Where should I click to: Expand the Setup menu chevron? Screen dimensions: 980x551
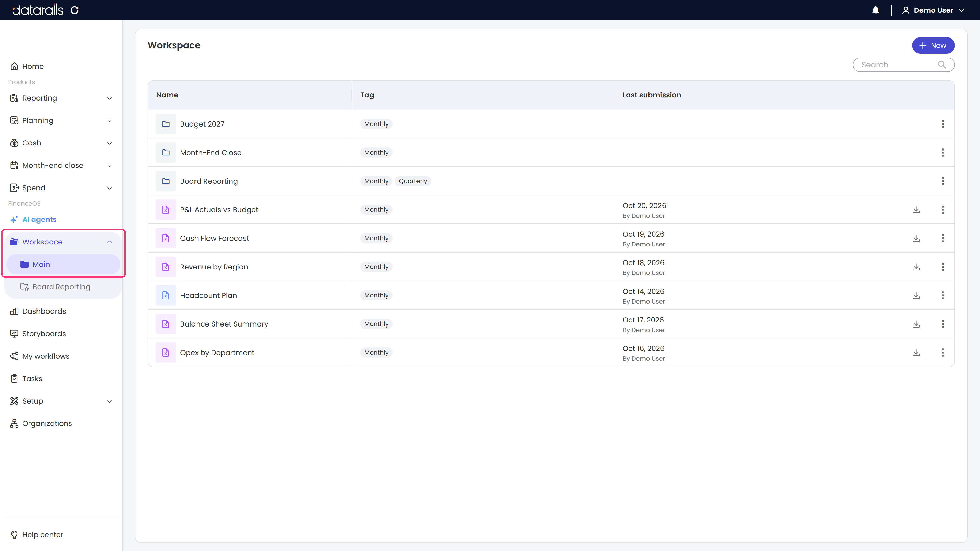click(109, 402)
